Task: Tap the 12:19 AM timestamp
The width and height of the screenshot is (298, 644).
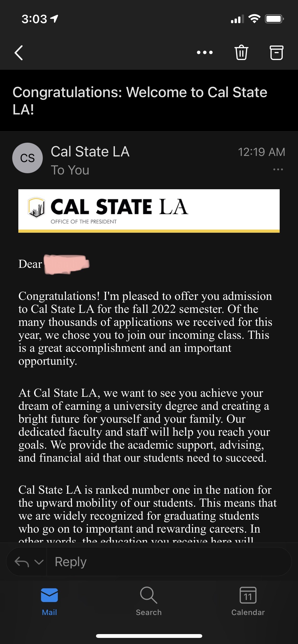Action: tap(261, 152)
